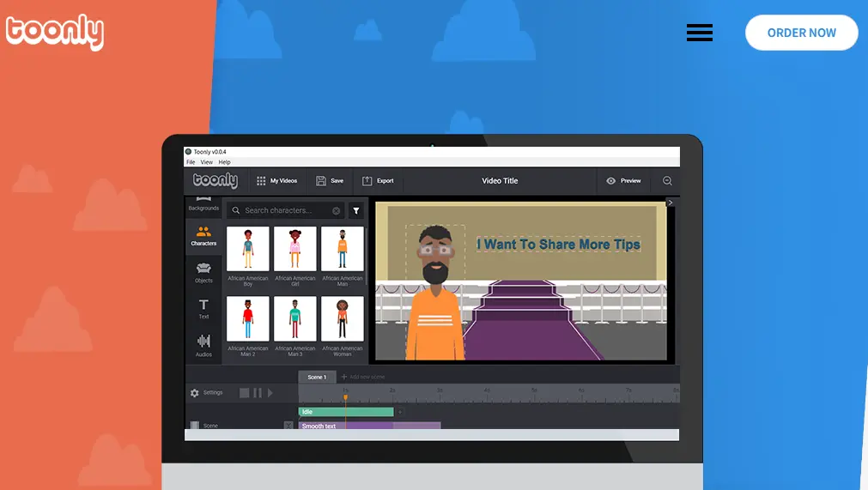Select the Scene 1 tab
The image size is (868, 490).
pyautogui.click(x=316, y=377)
